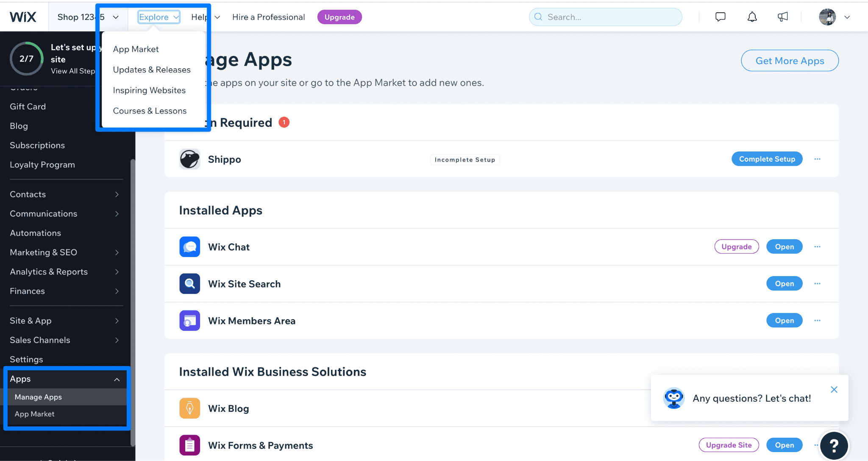Select Inspiring Websites from Explore menu
This screenshot has width=868, height=461.
(149, 89)
